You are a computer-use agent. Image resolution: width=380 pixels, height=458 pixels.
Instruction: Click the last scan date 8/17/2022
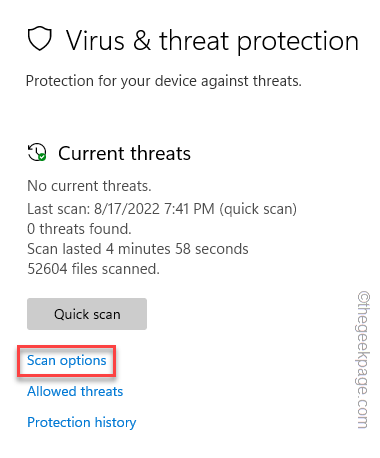coord(127,209)
